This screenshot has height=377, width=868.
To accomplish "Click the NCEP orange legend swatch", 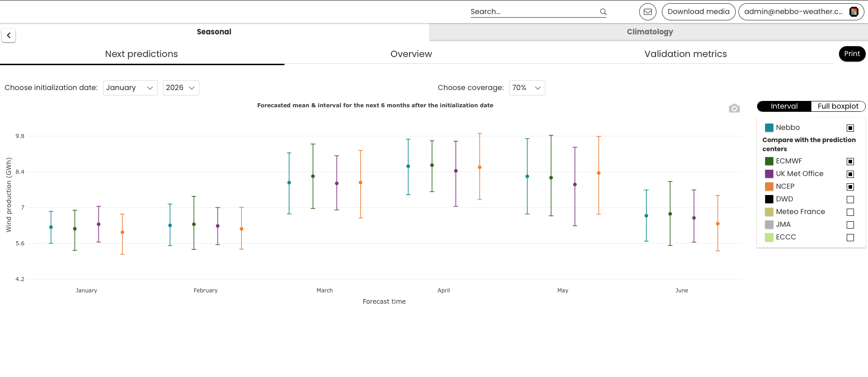I will [x=769, y=186].
